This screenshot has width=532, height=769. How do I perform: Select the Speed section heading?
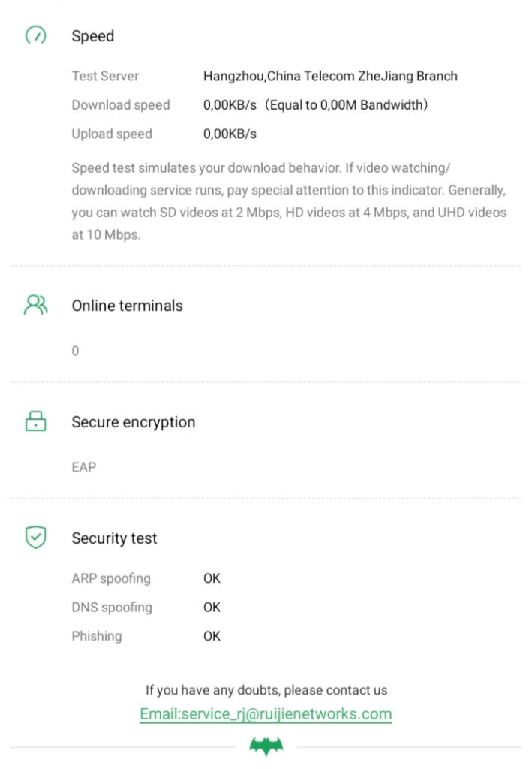[x=93, y=36]
